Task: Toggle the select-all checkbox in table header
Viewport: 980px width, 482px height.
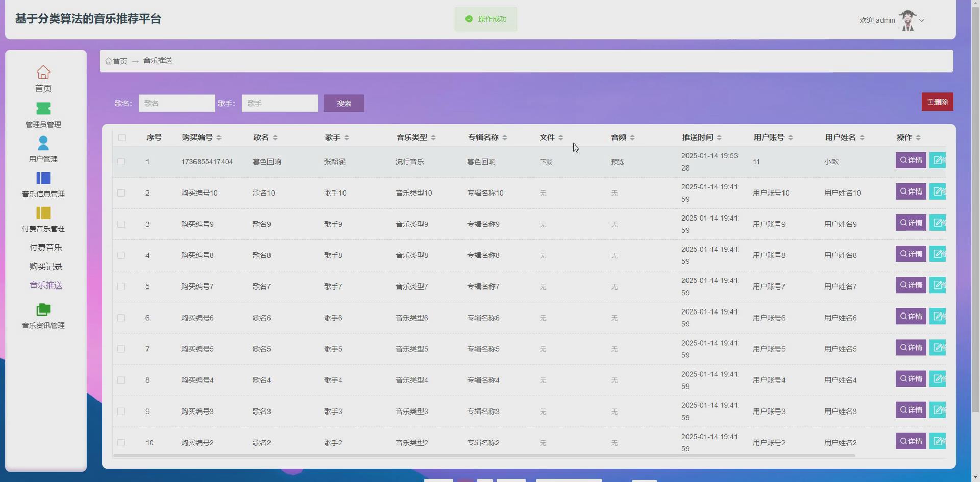Action: coord(121,138)
